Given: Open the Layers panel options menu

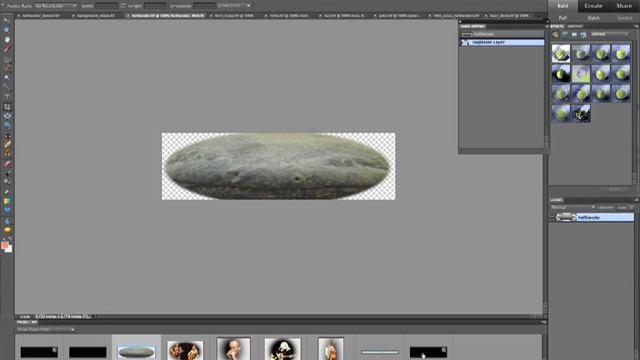Looking at the screenshot, I should (636, 200).
